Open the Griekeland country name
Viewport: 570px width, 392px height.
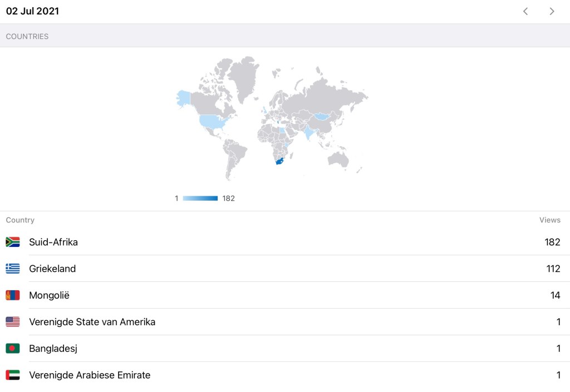[52, 269]
